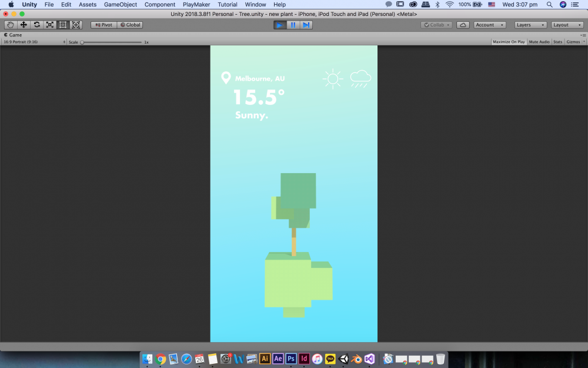This screenshot has width=588, height=368.
Task: Click the rain cloud weather icon
Action: coord(360,79)
